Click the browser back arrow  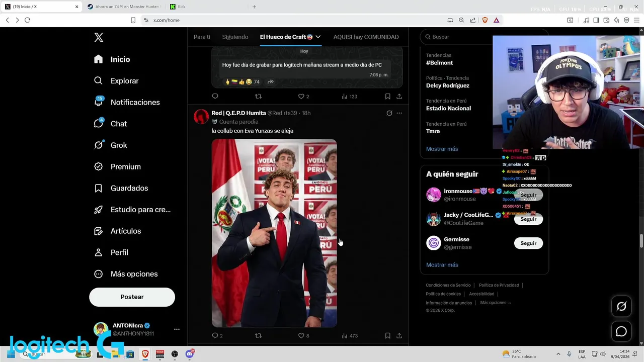coord(7,20)
